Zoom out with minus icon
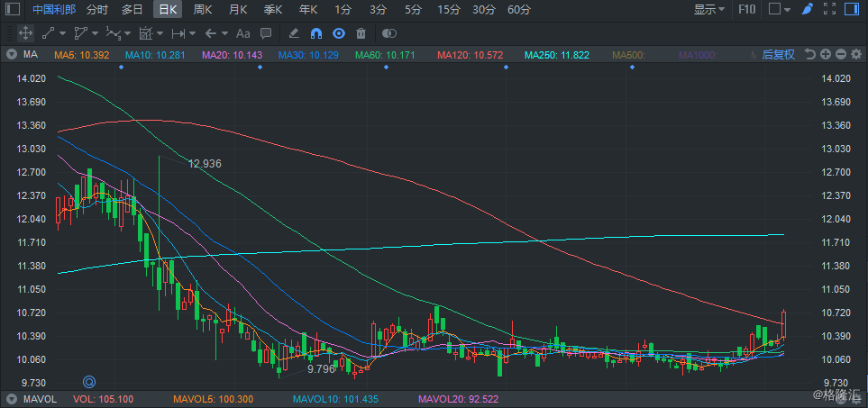Viewport: 868px width, 408px height. coord(840,54)
